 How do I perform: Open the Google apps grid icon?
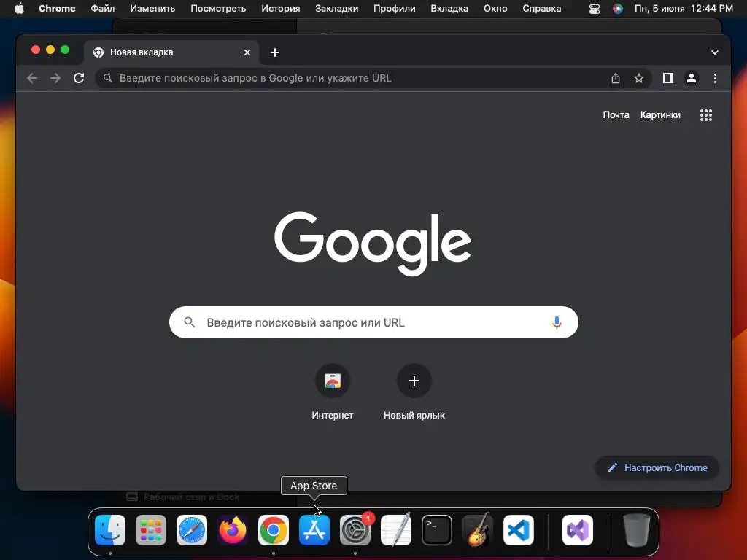pos(706,114)
